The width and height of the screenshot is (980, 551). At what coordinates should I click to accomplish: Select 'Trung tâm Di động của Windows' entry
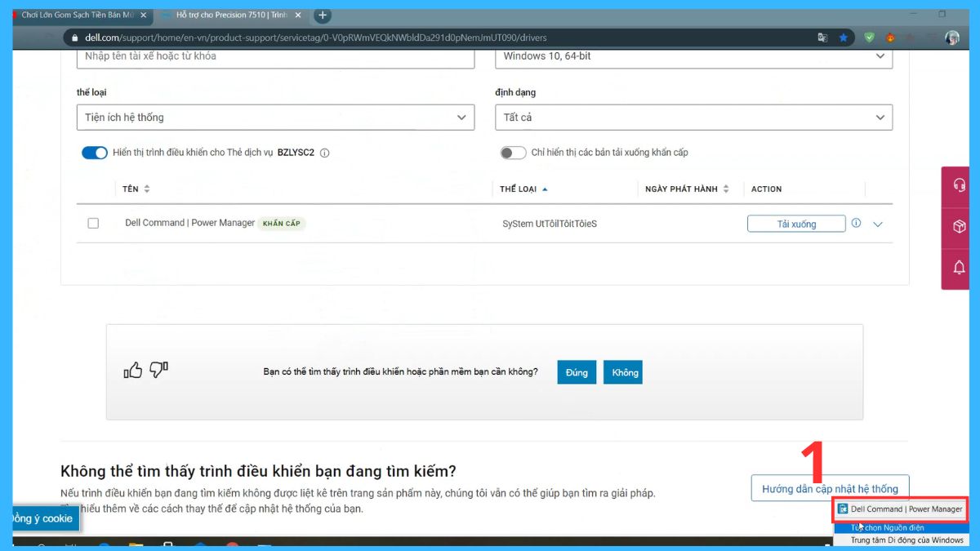pos(900,540)
